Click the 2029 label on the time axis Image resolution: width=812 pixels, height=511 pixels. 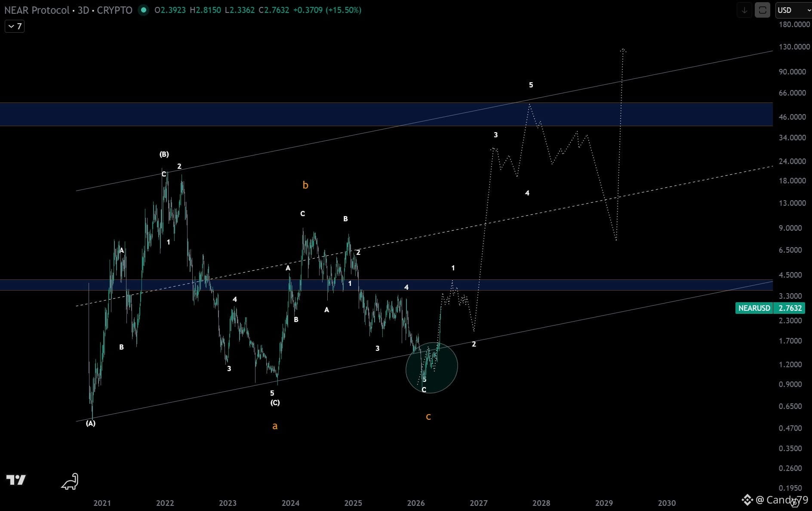coord(604,503)
